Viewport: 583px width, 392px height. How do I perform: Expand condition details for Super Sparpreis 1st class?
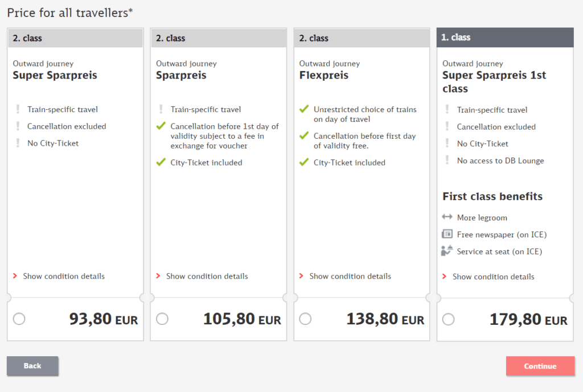(493, 277)
